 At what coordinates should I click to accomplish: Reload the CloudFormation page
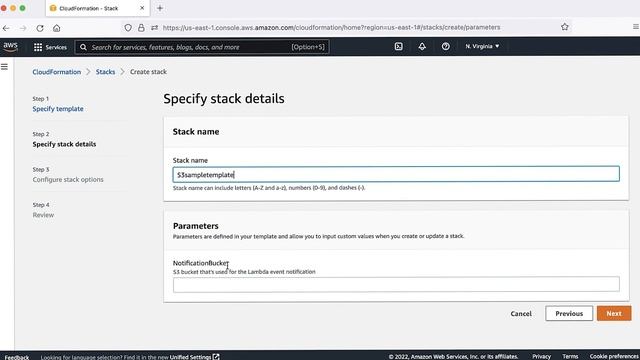(x=40, y=28)
